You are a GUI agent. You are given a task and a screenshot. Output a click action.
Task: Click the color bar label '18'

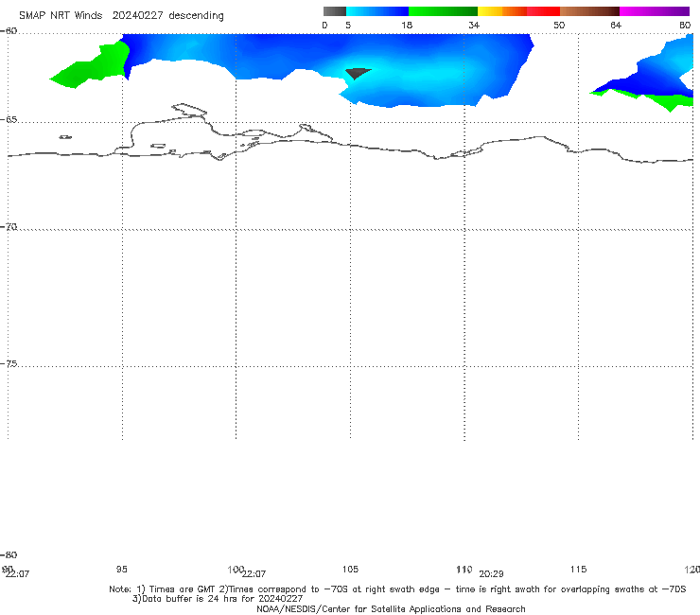pos(407,25)
